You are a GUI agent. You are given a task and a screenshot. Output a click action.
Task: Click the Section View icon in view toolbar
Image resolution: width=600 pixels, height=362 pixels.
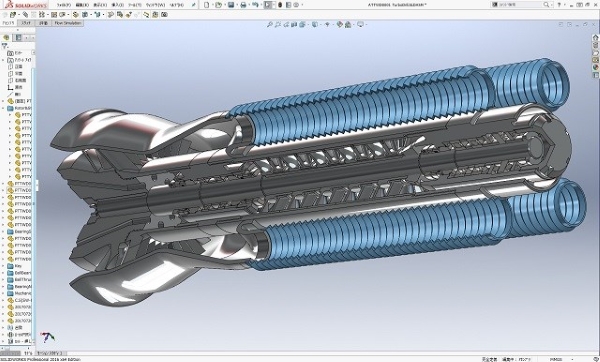click(x=294, y=24)
